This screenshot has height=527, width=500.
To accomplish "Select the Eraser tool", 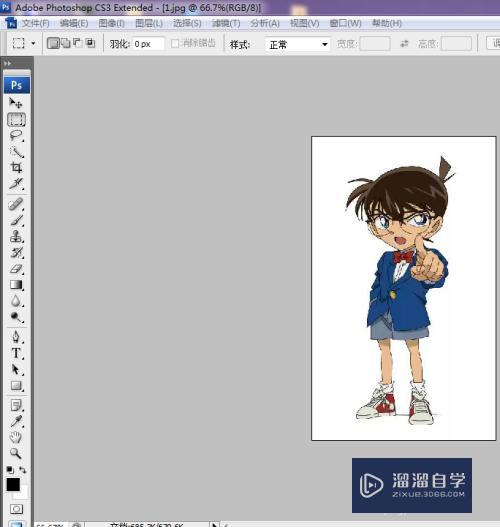I will pos(16,269).
